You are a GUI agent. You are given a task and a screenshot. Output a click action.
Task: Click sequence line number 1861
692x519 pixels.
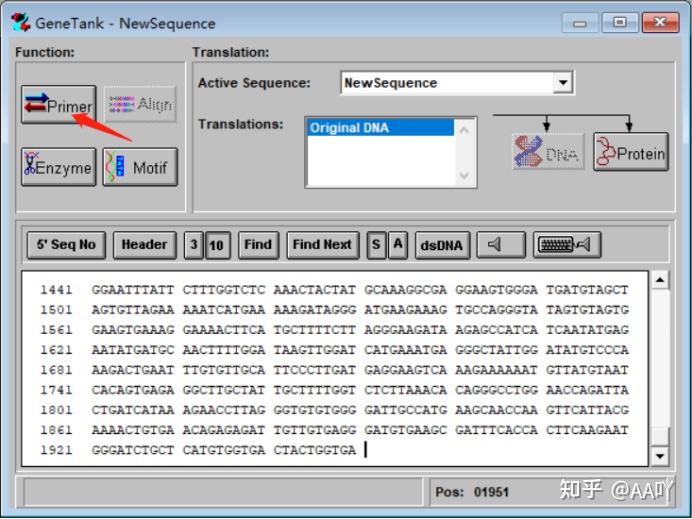[56, 430]
